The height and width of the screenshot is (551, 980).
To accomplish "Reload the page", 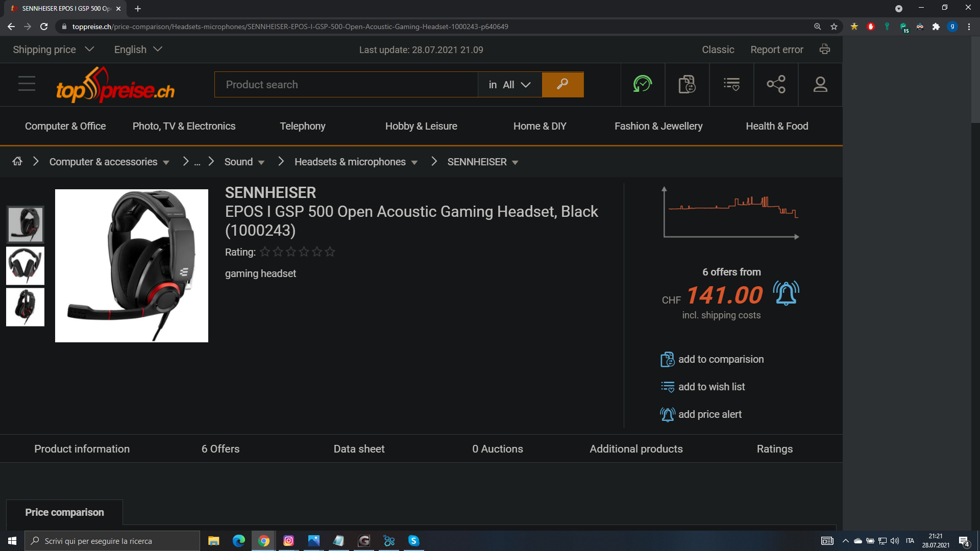I will tap(44, 27).
